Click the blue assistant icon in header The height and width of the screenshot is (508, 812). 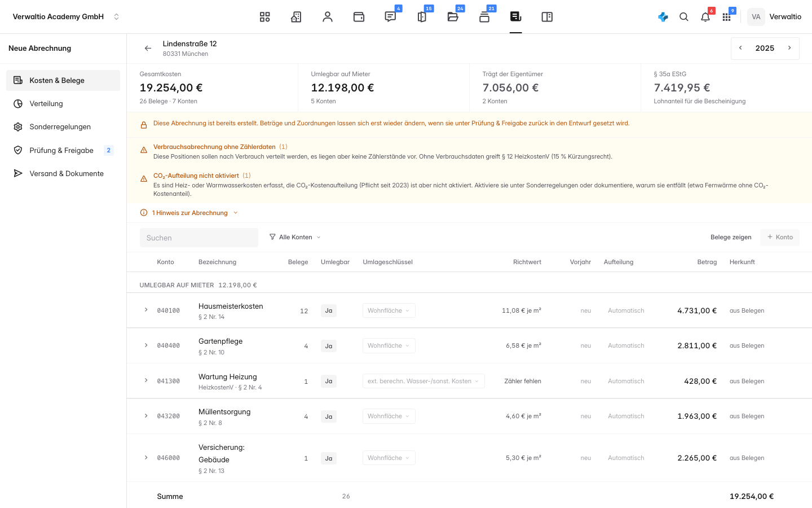coord(663,17)
